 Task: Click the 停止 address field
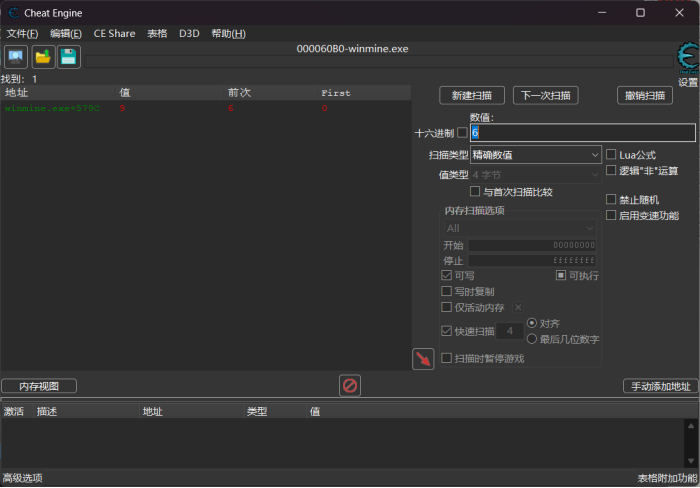click(x=532, y=260)
